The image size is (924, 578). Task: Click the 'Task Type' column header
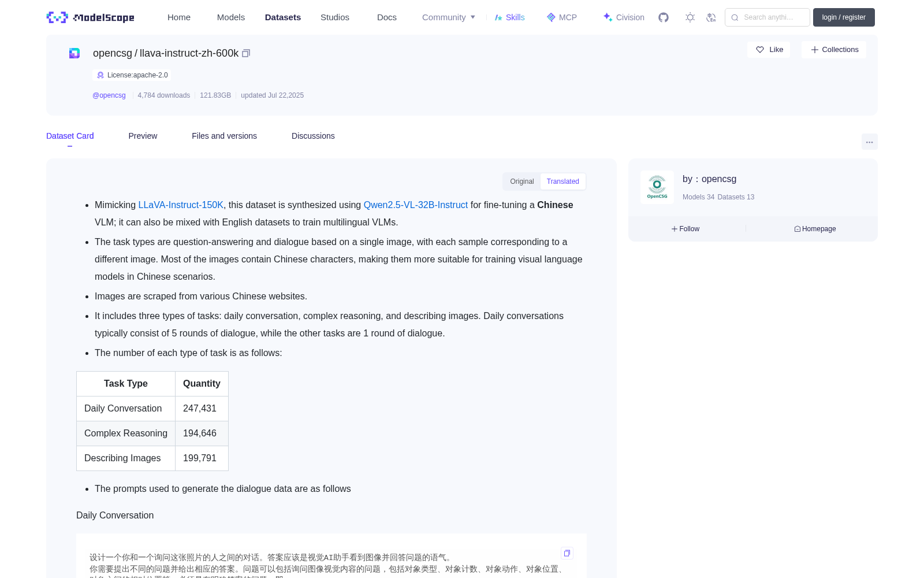pos(126,384)
